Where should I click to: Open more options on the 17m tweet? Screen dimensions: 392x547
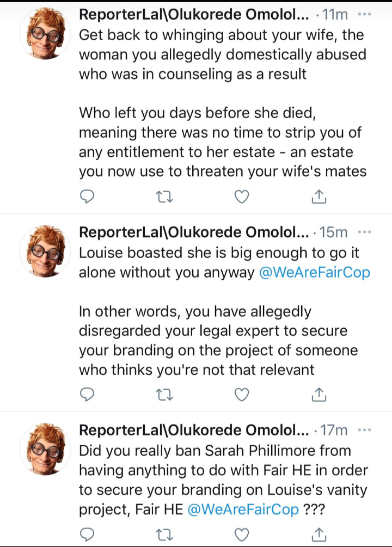[x=363, y=430]
